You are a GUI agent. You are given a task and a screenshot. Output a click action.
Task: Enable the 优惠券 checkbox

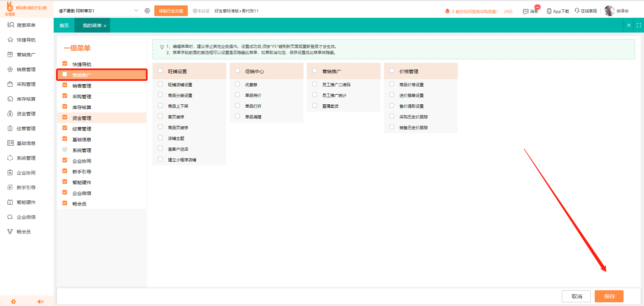click(x=237, y=84)
